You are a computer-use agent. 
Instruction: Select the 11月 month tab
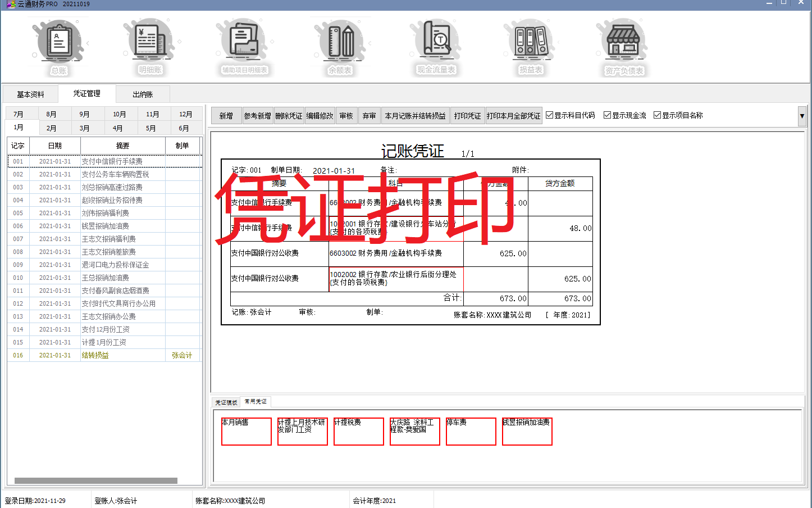click(152, 114)
